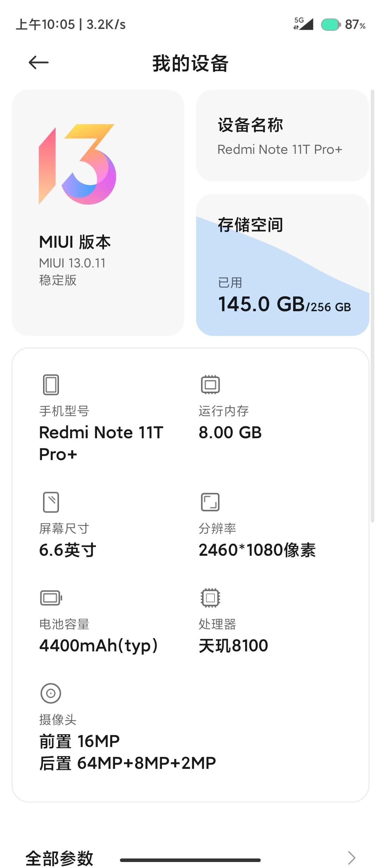
Task: Click the processor chip icon
Action: tap(210, 598)
